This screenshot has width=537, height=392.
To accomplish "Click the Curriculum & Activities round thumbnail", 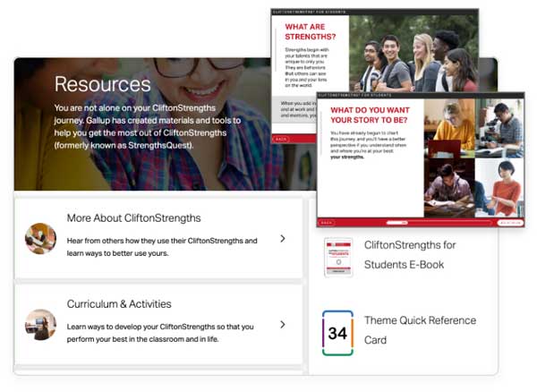I will click(x=41, y=325).
